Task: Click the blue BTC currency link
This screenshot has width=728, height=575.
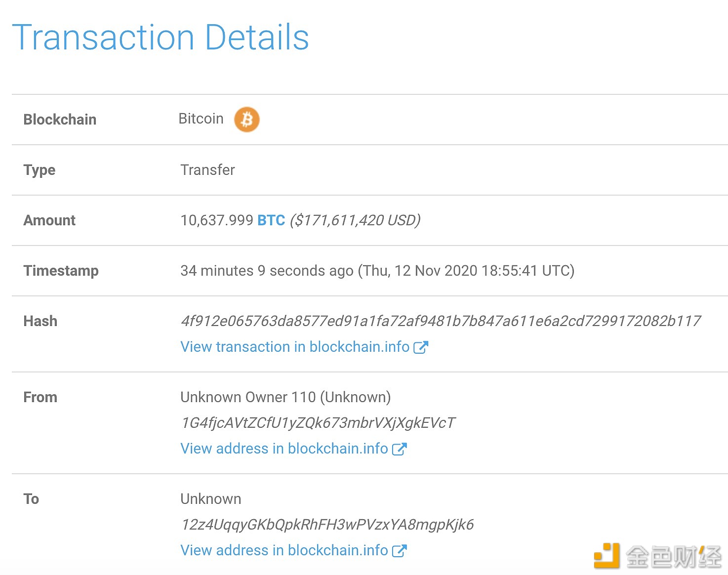Action: click(271, 220)
